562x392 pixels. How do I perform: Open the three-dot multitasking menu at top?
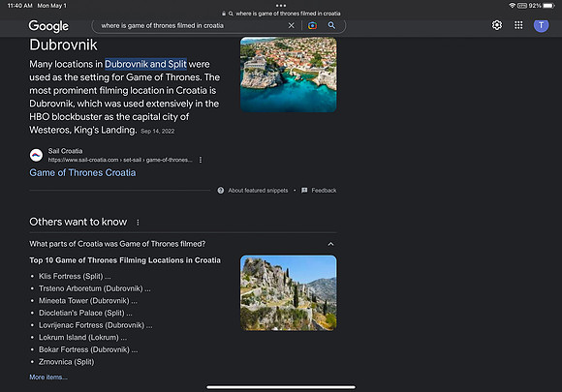(281, 6)
